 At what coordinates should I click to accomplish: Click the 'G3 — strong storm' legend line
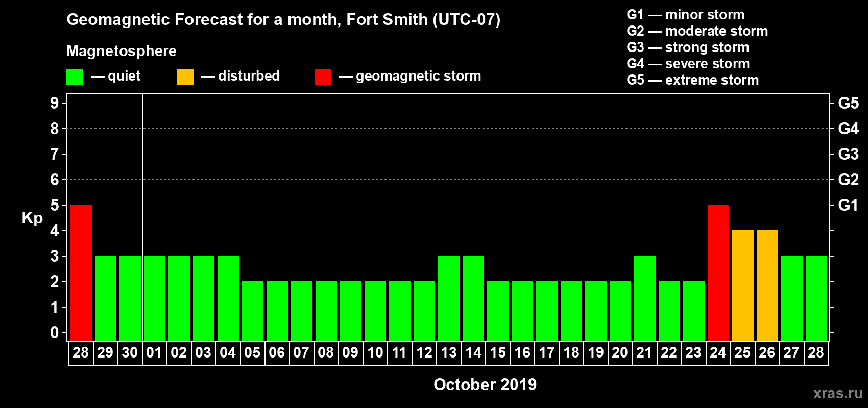coord(688,47)
